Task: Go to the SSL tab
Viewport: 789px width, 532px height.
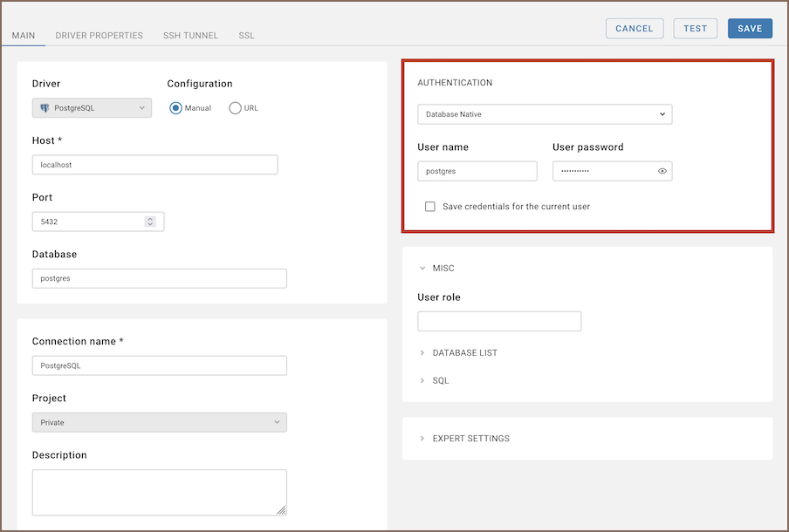Action: [x=246, y=36]
